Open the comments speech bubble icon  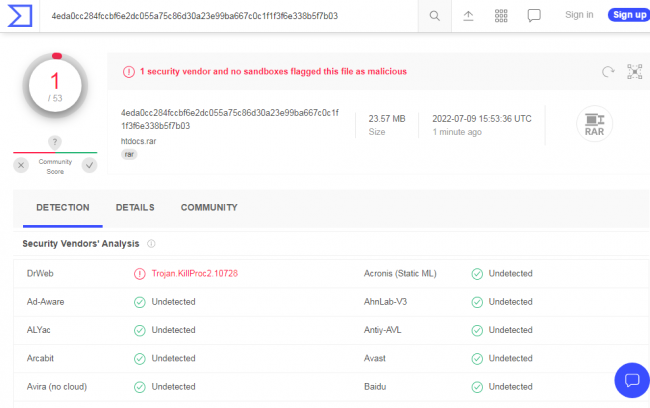click(534, 16)
